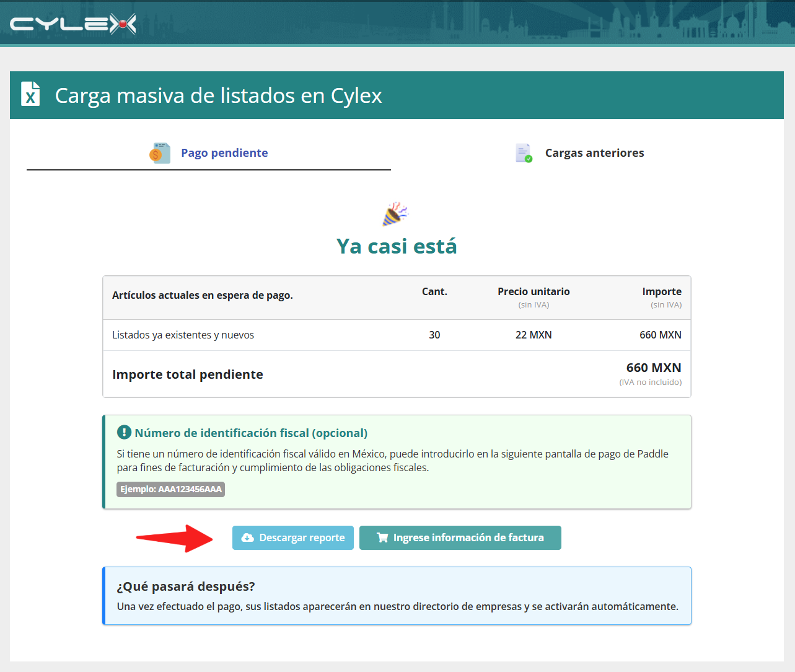Click the party popper celebration icon
The height and width of the screenshot is (672, 795).
click(x=396, y=214)
